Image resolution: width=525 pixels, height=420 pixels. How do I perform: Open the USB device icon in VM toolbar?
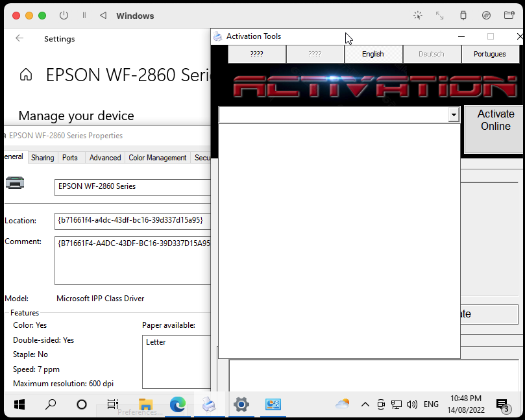coord(463,16)
